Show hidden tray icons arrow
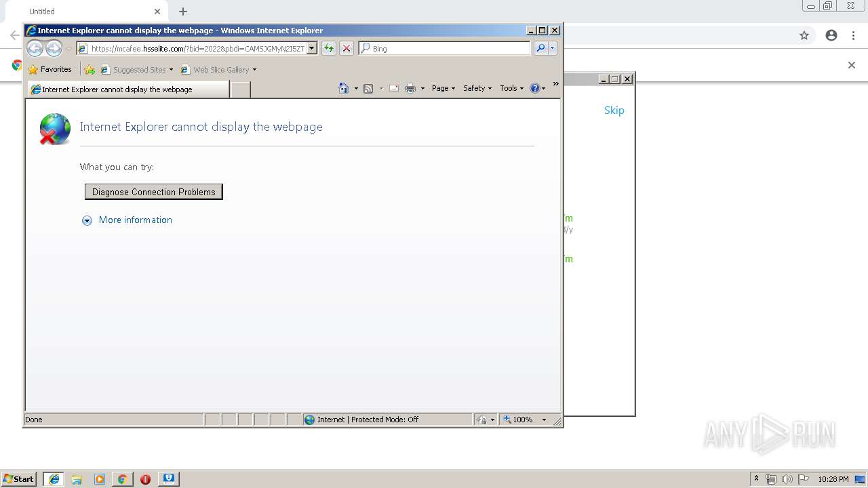Image resolution: width=868 pixels, height=488 pixels. [x=757, y=479]
